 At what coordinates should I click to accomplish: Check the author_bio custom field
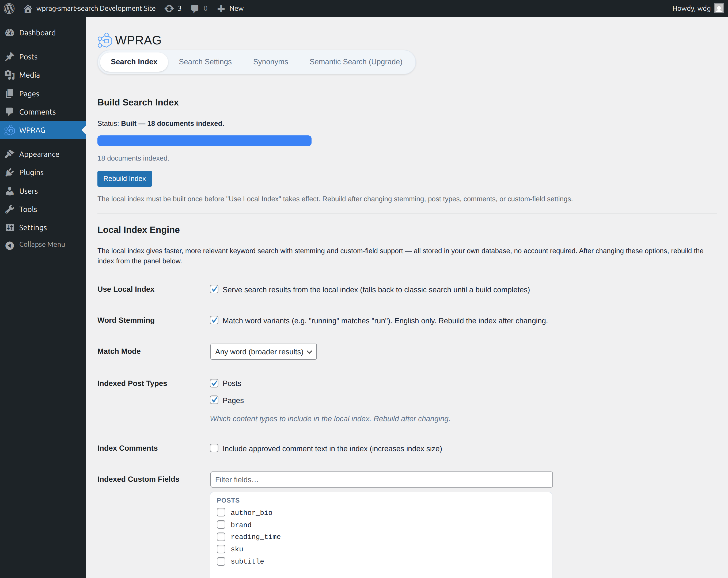point(221,512)
